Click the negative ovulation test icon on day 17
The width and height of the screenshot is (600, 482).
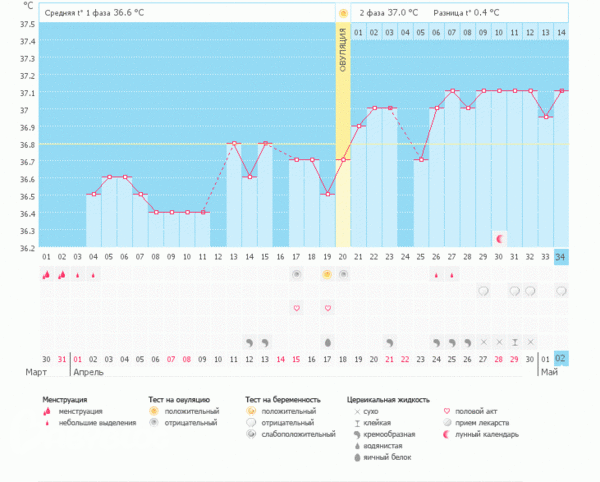tap(296, 274)
